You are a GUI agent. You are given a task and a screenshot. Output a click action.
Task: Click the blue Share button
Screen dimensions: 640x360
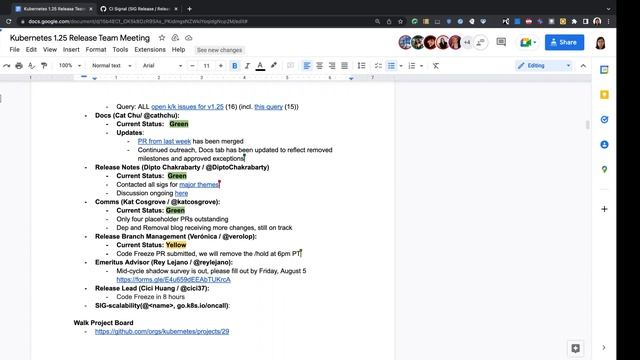564,42
